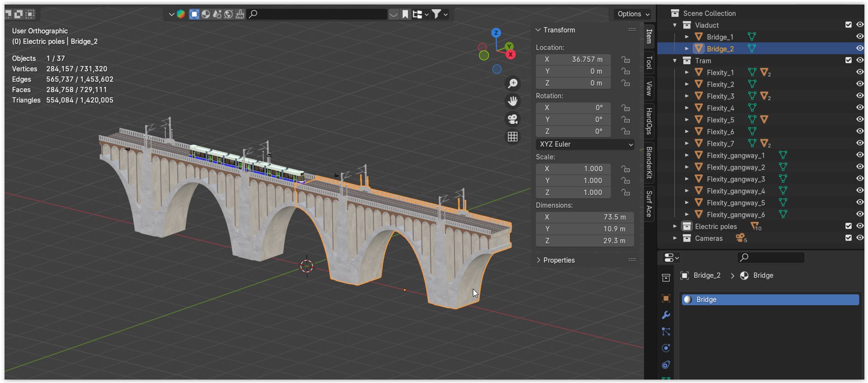Screen dimensions: 868x383
Task: Click the blue Z axis gizmo ball
Action: [x=496, y=33]
